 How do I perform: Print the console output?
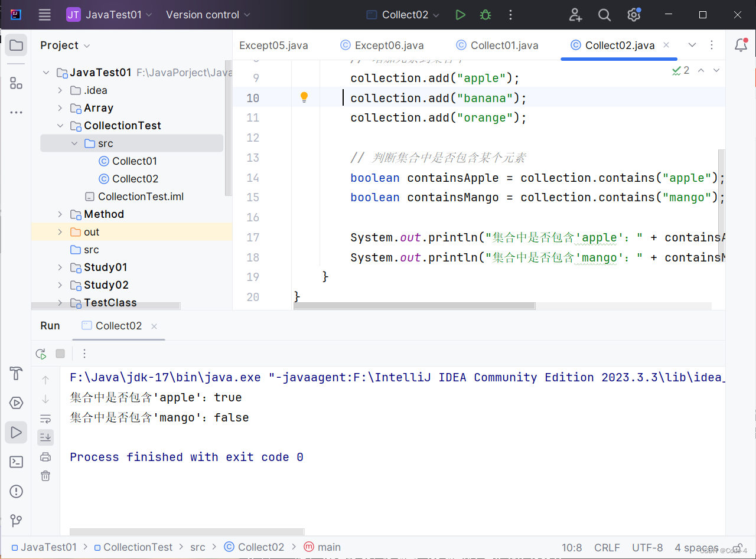point(45,456)
